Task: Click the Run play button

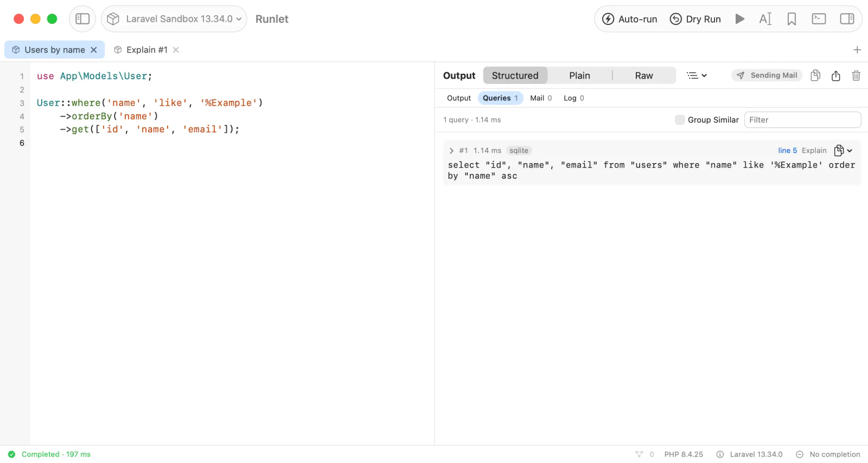Action: pyautogui.click(x=739, y=19)
